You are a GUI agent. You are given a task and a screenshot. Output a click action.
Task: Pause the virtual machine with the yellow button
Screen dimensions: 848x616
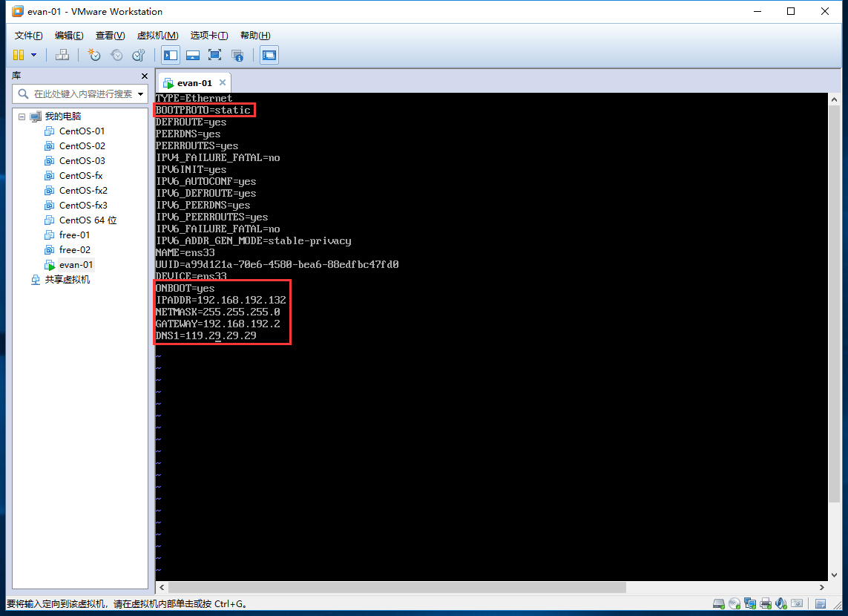(19, 55)
